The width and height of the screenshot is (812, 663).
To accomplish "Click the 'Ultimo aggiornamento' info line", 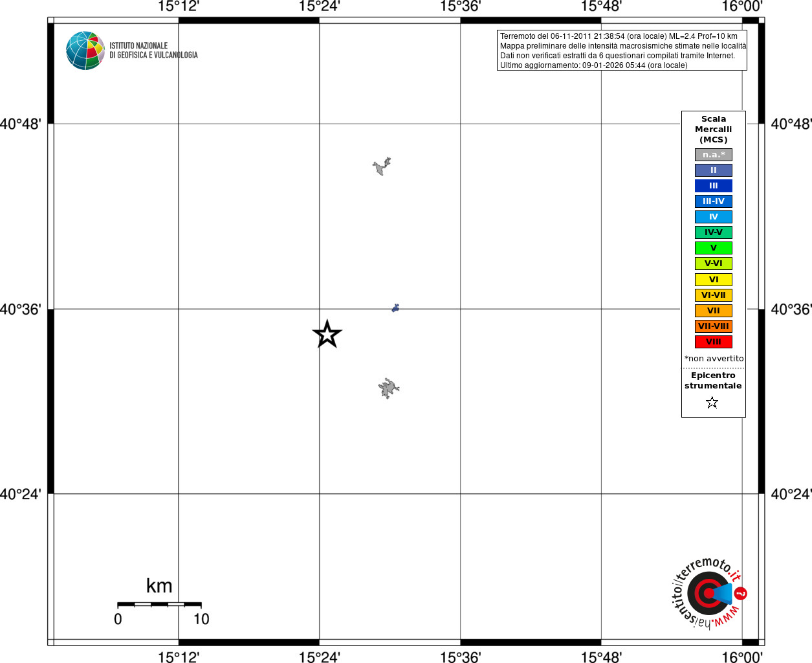I will click(x=593, y=65).
